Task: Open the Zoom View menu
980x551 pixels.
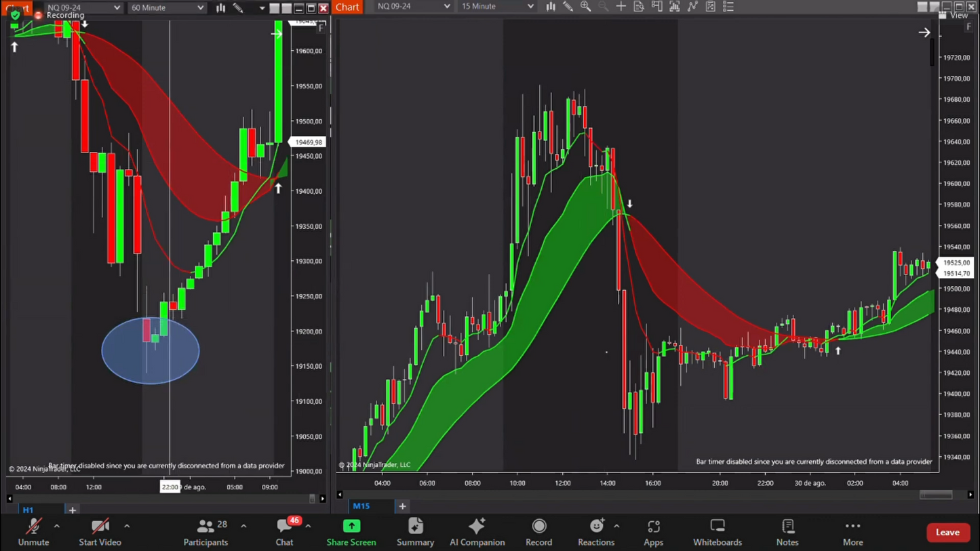Action: pyautogui.click(x=953, y=15)
